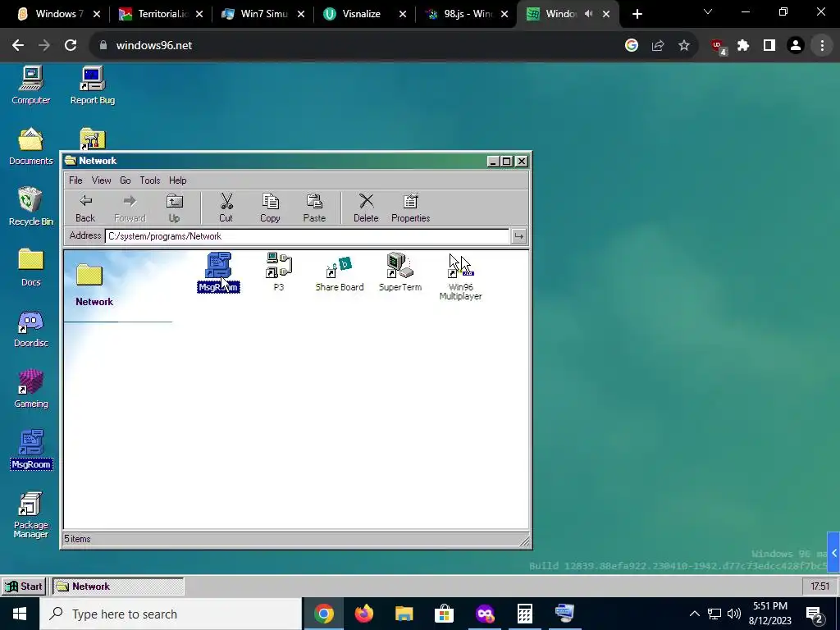
Task: Open Package Manager desktop icon
Action: pyautogui.click(x=30, y=515)
